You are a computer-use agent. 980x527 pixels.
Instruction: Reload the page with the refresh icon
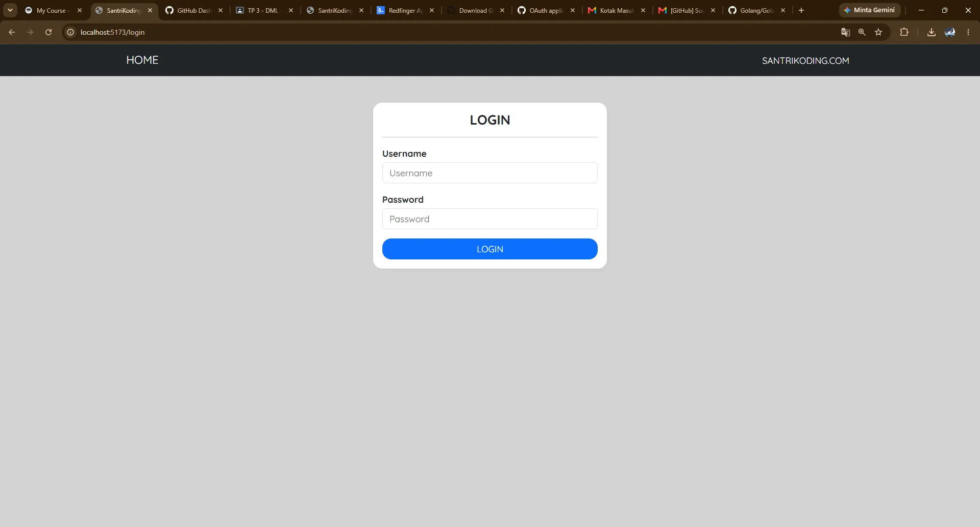click(x=48, y=32)
